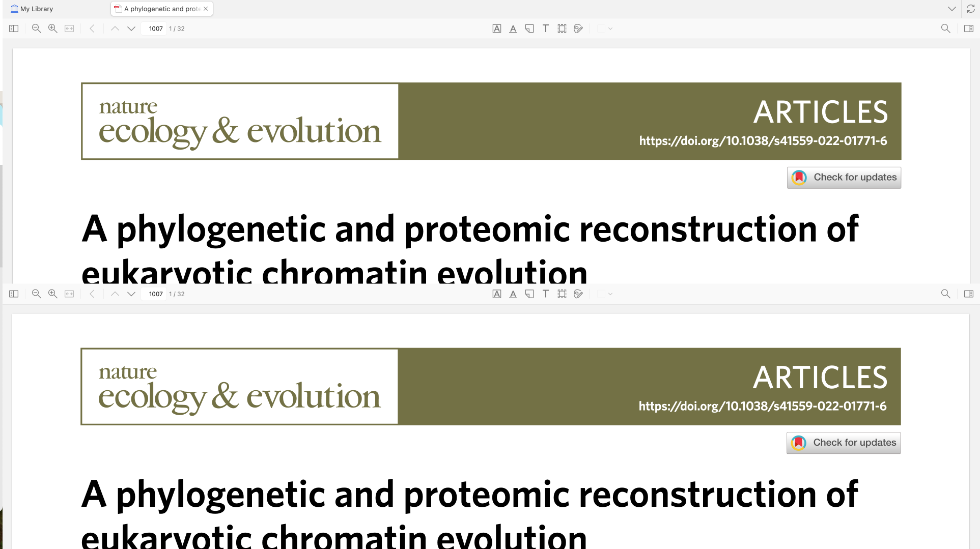Fit page width in the bottom split view

click(69, 294)
